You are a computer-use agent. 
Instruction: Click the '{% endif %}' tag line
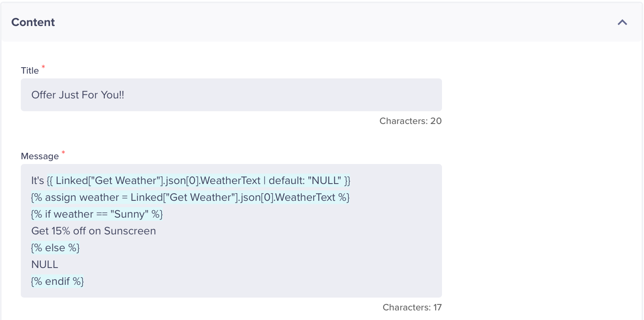coord(58,282)
